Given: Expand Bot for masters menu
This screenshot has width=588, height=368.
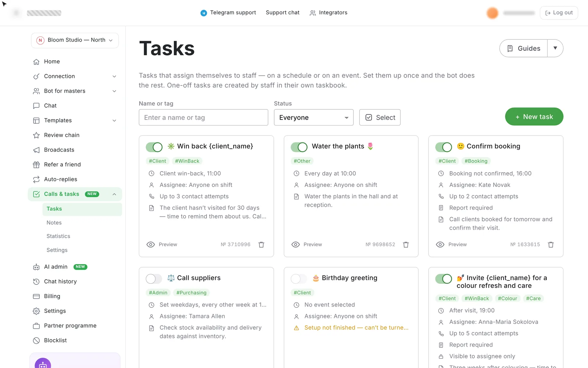Looking at the screenshot, I should pos(75,91).
